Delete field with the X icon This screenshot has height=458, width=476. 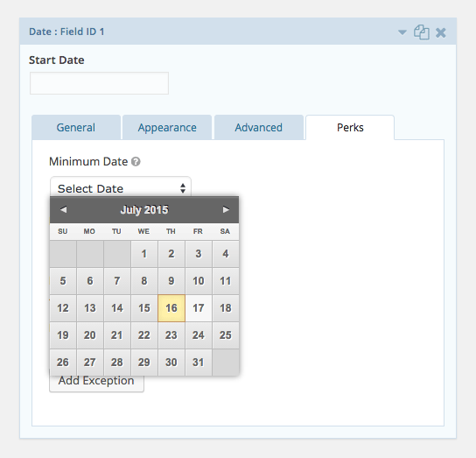pos(440,32)
